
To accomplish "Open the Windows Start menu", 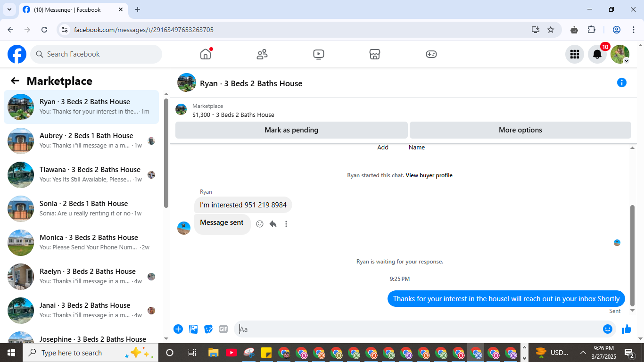I will [x=11, y=353].
